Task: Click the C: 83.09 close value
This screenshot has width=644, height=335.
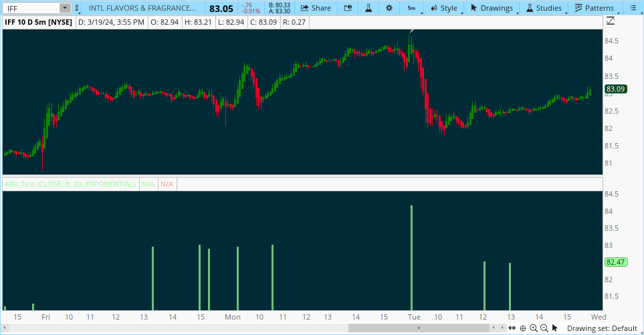Action: point(263,22)
